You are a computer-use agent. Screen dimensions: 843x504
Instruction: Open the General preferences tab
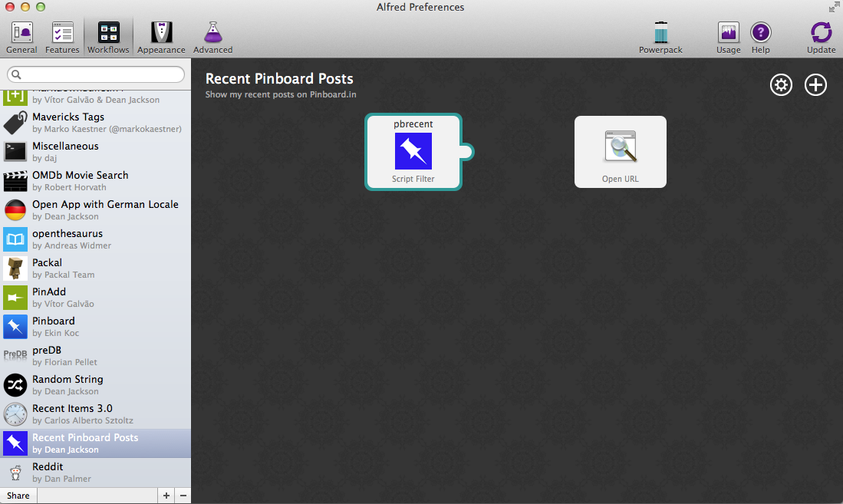coord(21,38)
